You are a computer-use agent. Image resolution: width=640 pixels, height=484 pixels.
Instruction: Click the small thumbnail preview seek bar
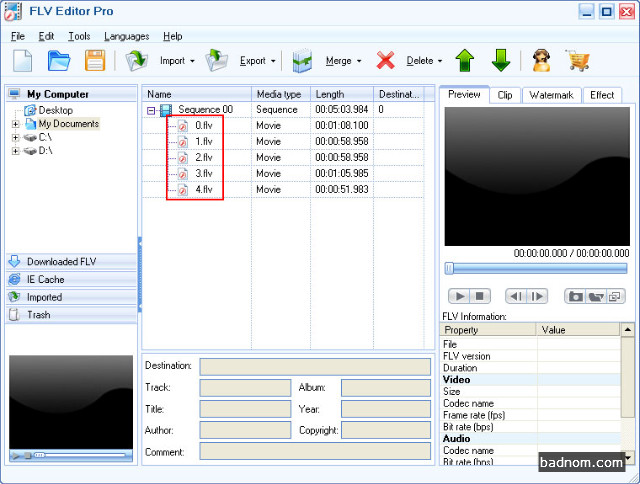[80, 455]
